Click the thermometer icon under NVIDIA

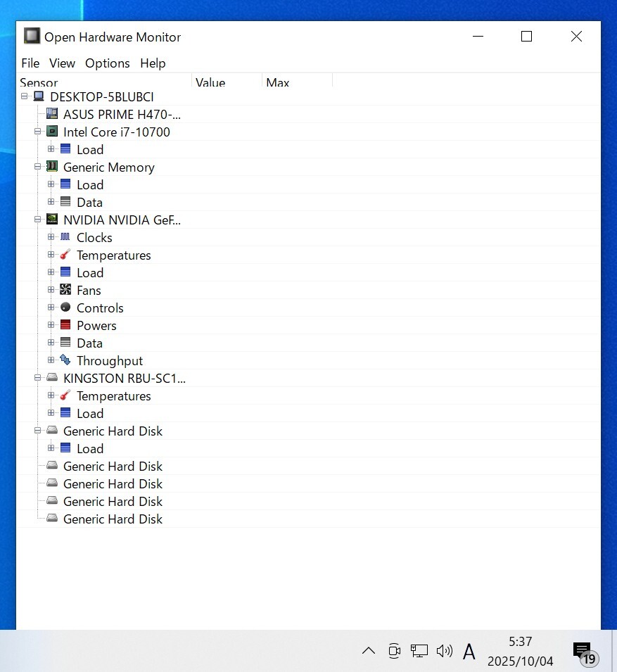tap(65, 255)
